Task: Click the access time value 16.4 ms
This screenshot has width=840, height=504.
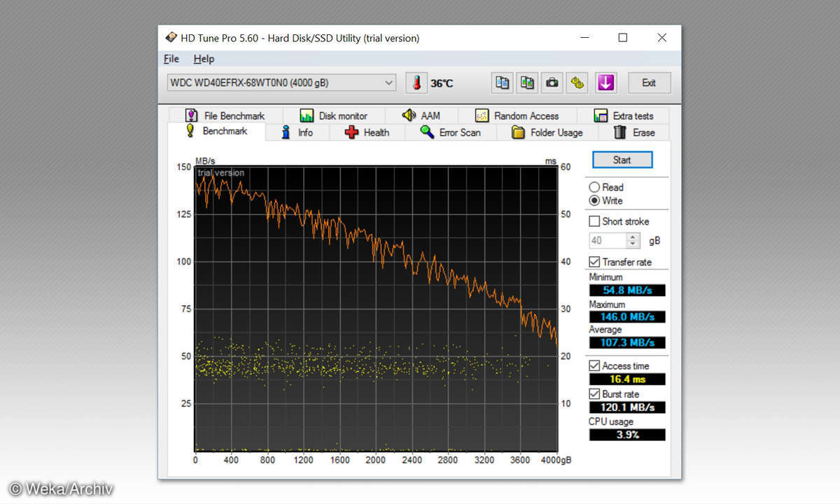Action: coord(627,379)
